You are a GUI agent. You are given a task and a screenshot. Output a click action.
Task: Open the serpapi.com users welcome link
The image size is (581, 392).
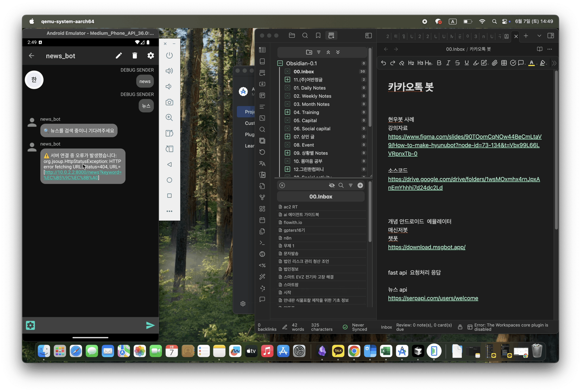[x=433, y=298]
